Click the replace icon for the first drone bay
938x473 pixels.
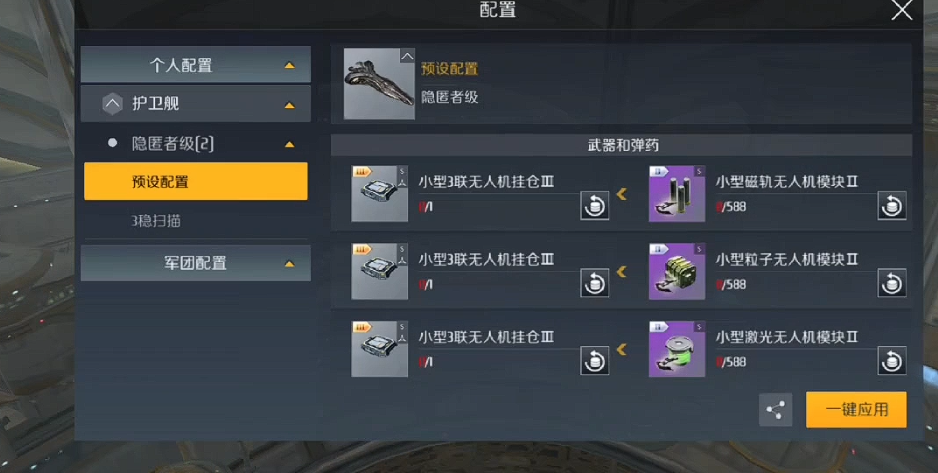[x=595, y=206]
